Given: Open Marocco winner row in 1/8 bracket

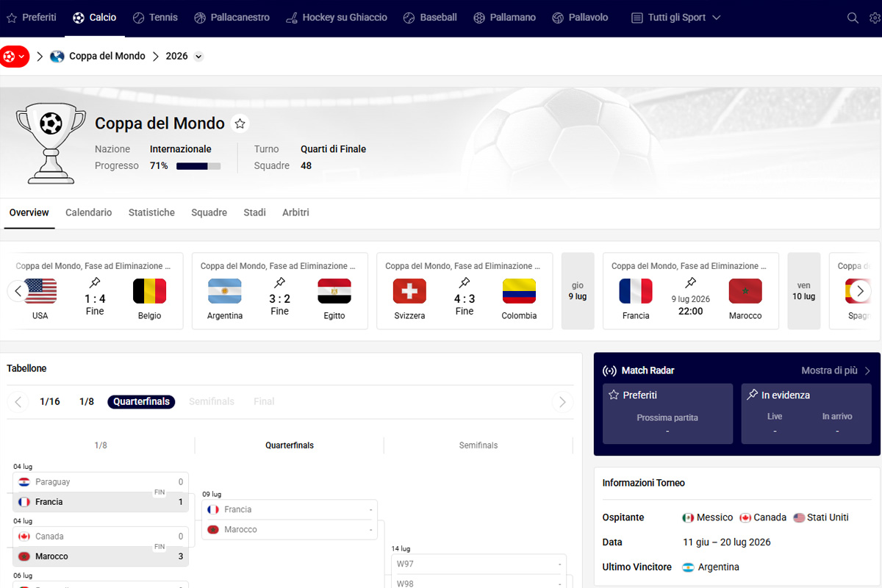Looking at the screenshot, I should tap(101, 556).
